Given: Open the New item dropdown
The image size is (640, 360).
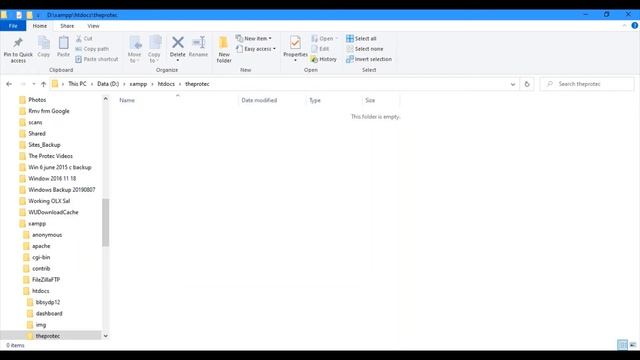Looking at the screenshot, I should pos(254,38).
